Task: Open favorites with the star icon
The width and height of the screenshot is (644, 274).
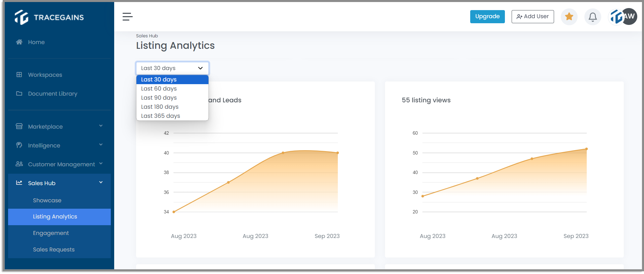Action: coord(569,16)
